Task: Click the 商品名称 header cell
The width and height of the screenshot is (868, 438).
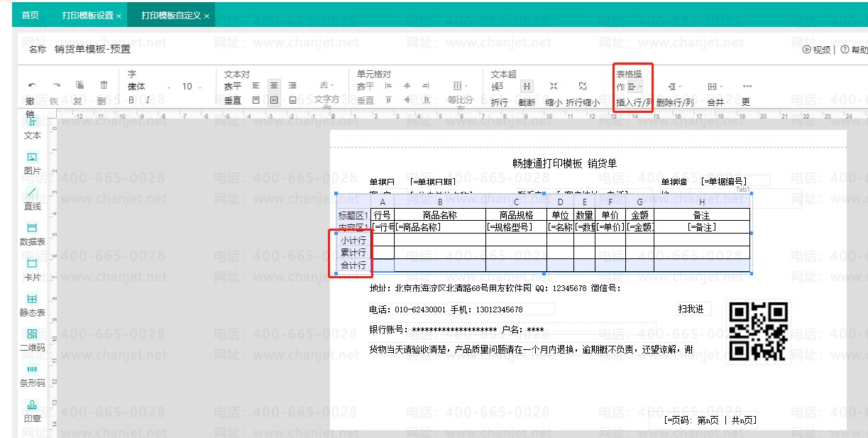Action: [x=440, y=214]
